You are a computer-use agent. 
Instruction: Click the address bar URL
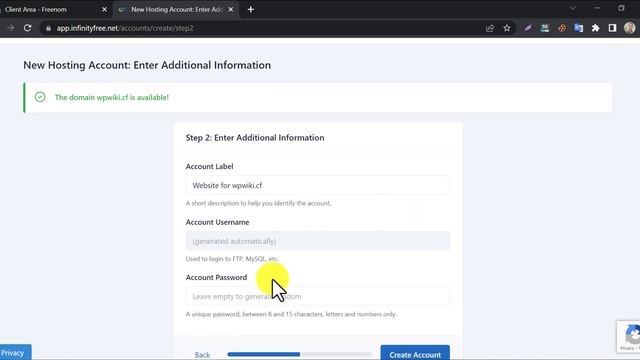click(x=125, y=28)
